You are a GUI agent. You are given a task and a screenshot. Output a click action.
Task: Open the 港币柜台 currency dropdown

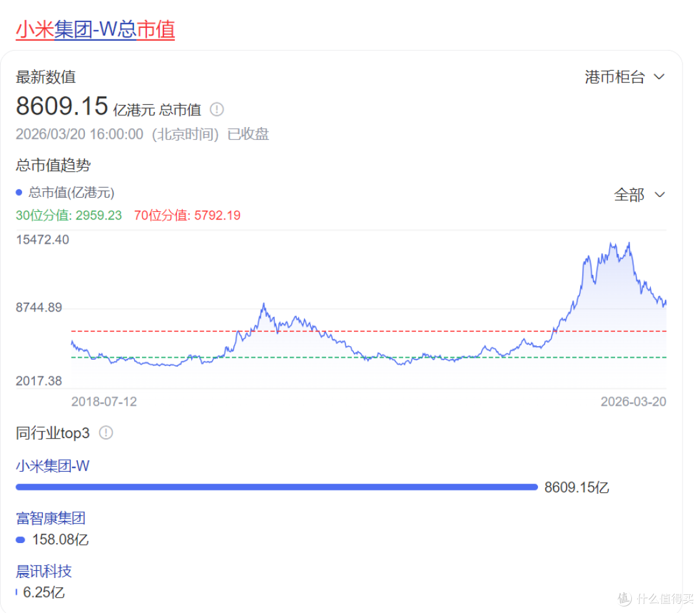[x=625, y=77]
